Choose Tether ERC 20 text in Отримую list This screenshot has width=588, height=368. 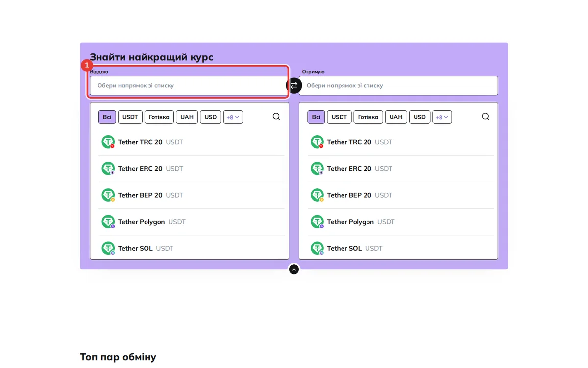pyautogui.click(x=349, y=169)
